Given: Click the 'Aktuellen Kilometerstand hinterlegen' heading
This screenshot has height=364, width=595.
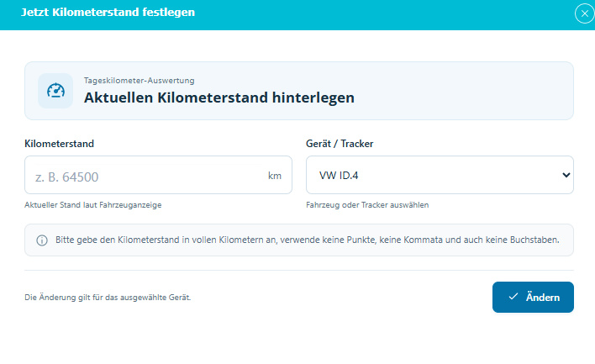Looking at the screenshot, I should pyautogui.click(x=219, y=98).
